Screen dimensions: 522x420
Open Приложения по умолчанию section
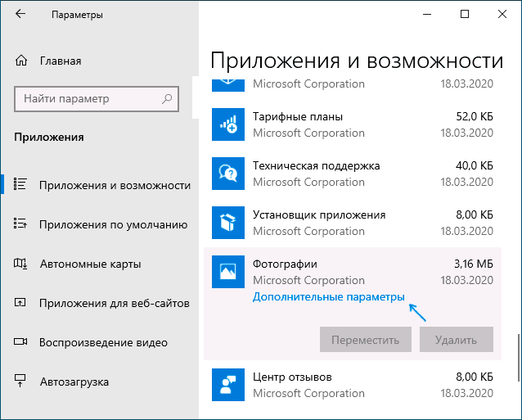point(100,224)
